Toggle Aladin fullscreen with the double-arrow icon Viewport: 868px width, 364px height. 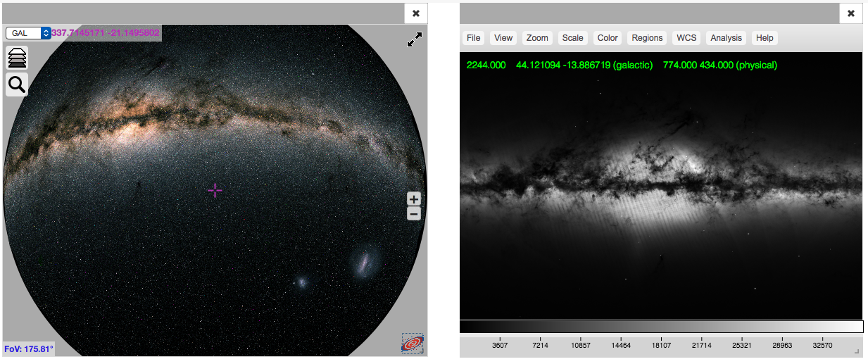(x=415, y=40)
